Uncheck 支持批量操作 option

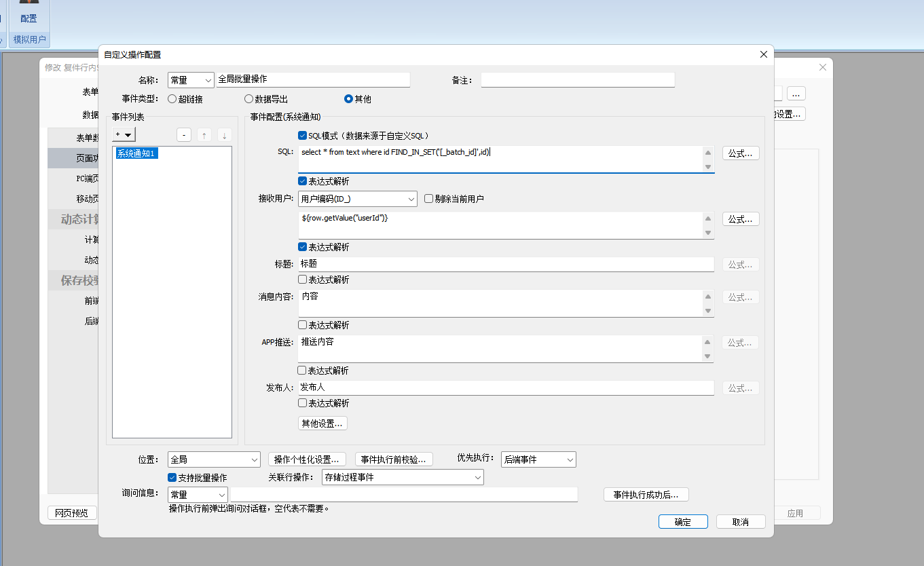pyautogui.click(x=172, y=478)
